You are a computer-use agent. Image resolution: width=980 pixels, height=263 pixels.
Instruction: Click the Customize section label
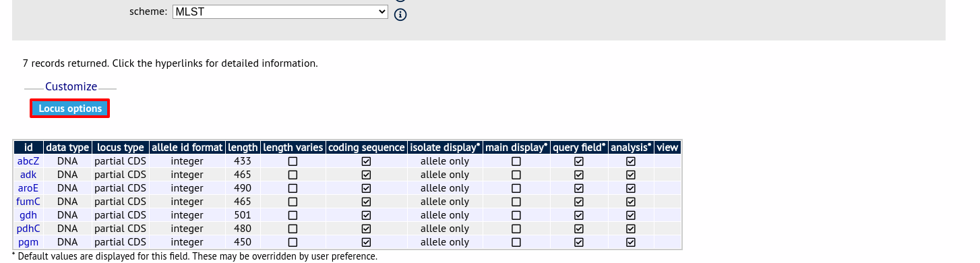tap(71, 87)
